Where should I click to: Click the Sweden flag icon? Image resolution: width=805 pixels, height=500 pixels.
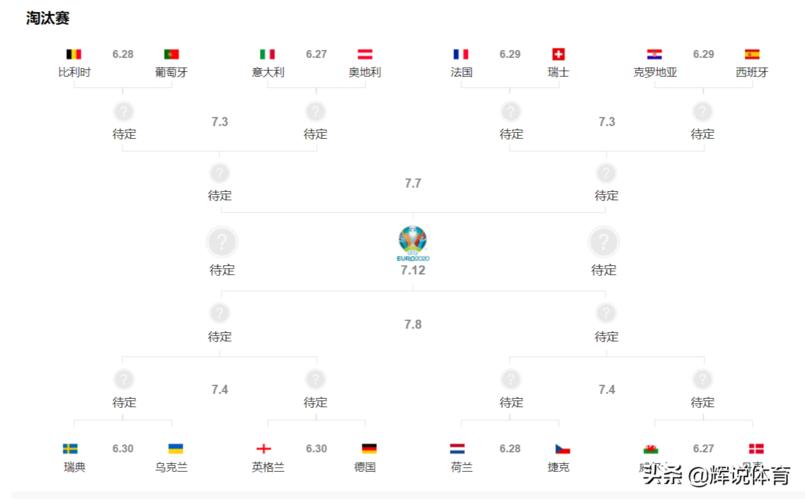(72, 449)
